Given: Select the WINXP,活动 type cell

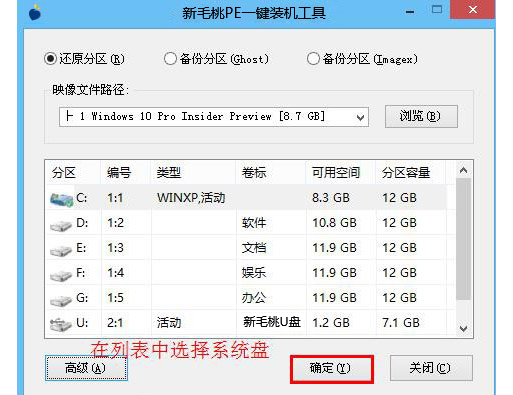Looking at the screenshot, I should (x=191, y=198).
